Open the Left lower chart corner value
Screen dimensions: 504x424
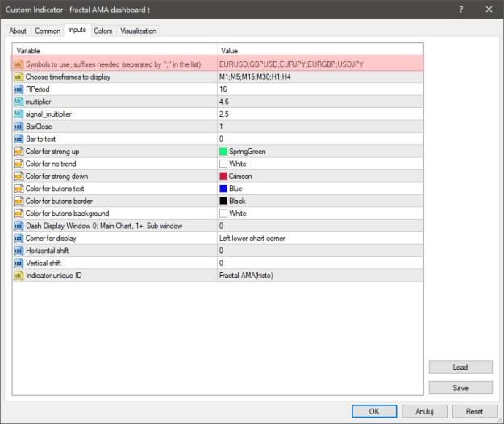tap(320, 239)
